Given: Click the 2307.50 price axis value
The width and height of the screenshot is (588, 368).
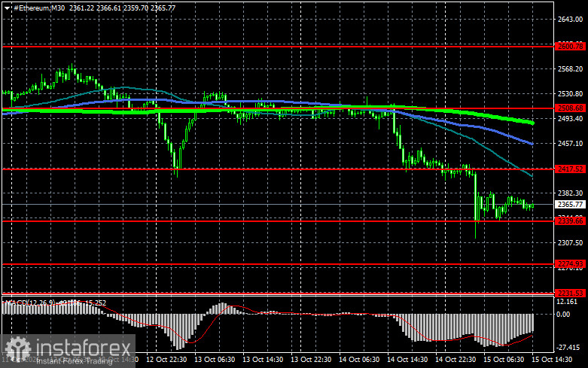Looking at the screenshot, I should 570,243.
